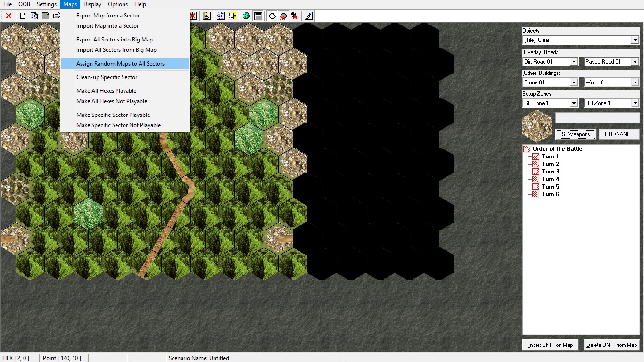
Task: Open the Objects tile dropdown
Action: point(635,40)
